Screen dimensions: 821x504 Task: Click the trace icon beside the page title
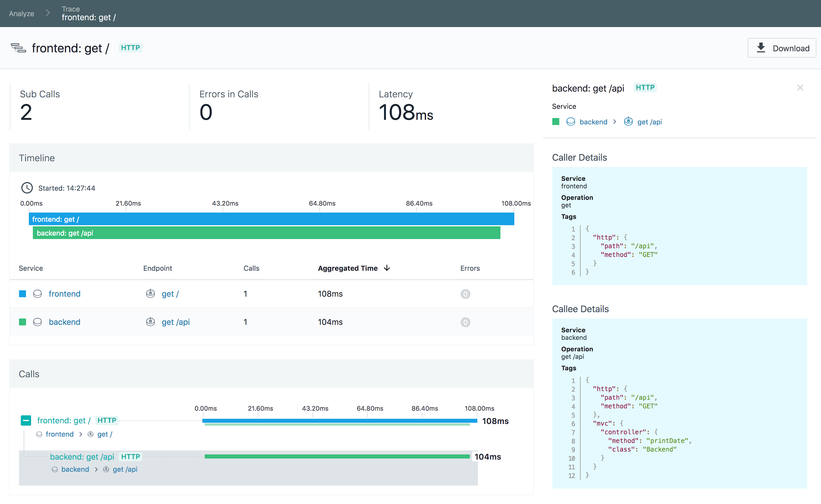click(18, 48)
